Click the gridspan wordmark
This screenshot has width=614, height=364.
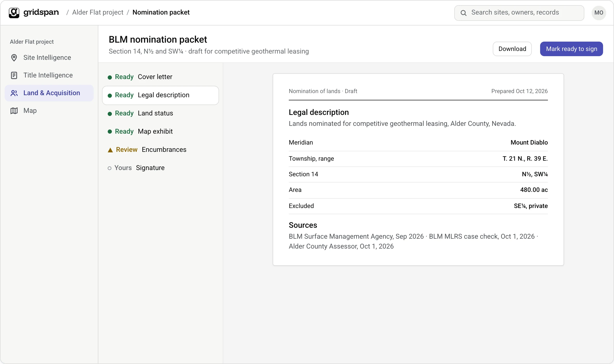point(41,12)
